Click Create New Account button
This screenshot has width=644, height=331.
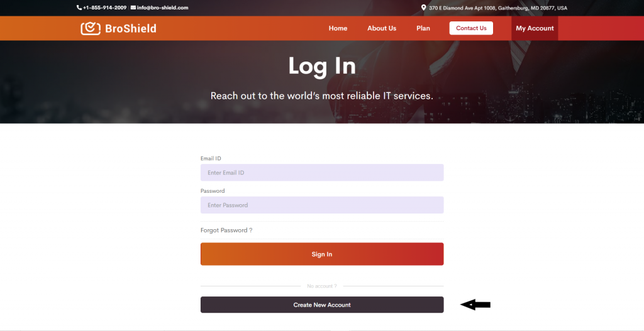pyautogui.click(x=322, y=305)
